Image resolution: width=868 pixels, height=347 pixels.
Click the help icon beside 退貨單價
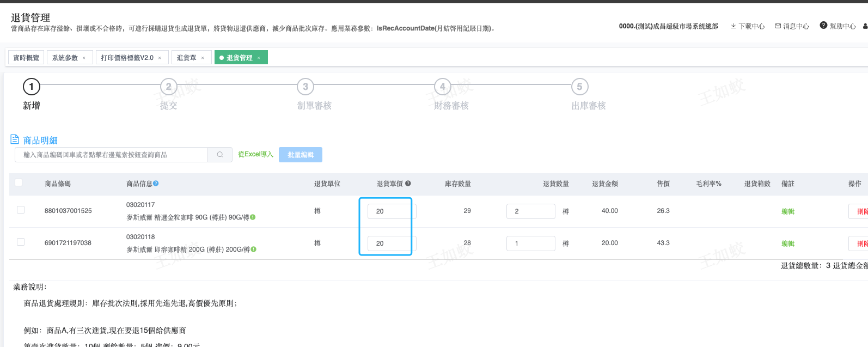coord(408,184)
